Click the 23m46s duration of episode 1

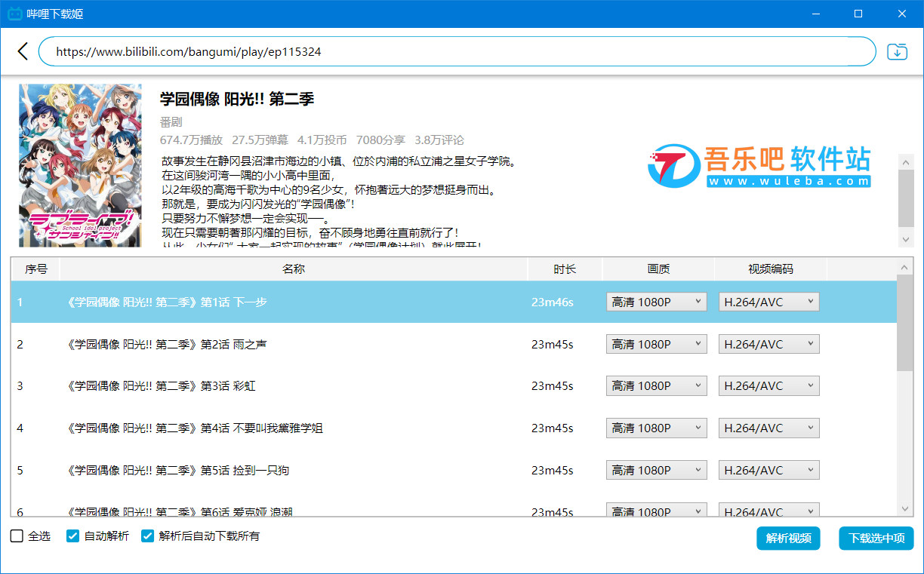point(553,302)
